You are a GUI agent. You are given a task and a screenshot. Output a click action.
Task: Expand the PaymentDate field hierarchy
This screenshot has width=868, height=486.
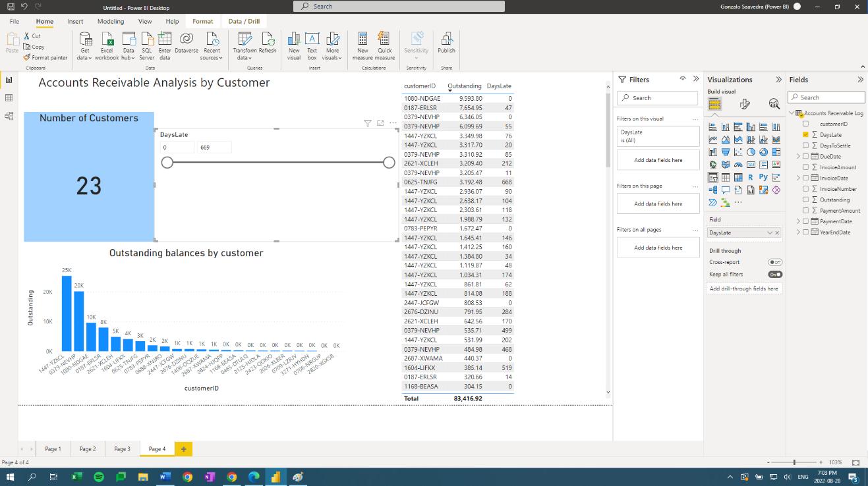798,221
